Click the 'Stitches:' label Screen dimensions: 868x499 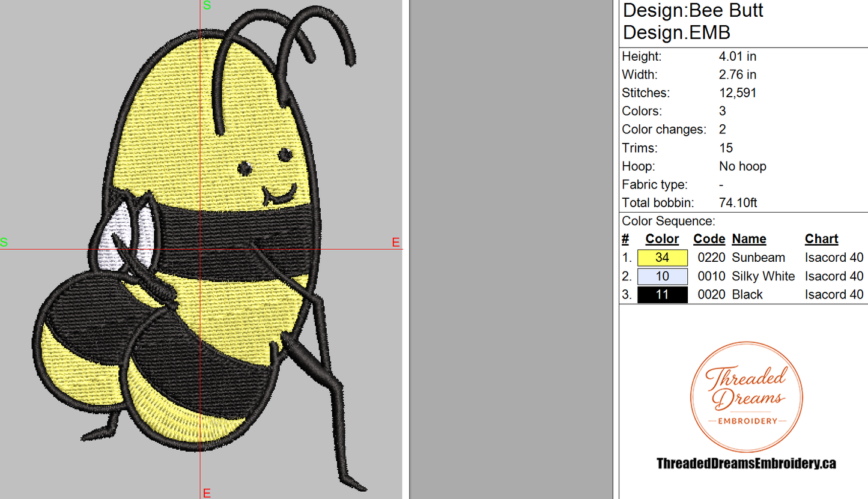click(646, 93)
